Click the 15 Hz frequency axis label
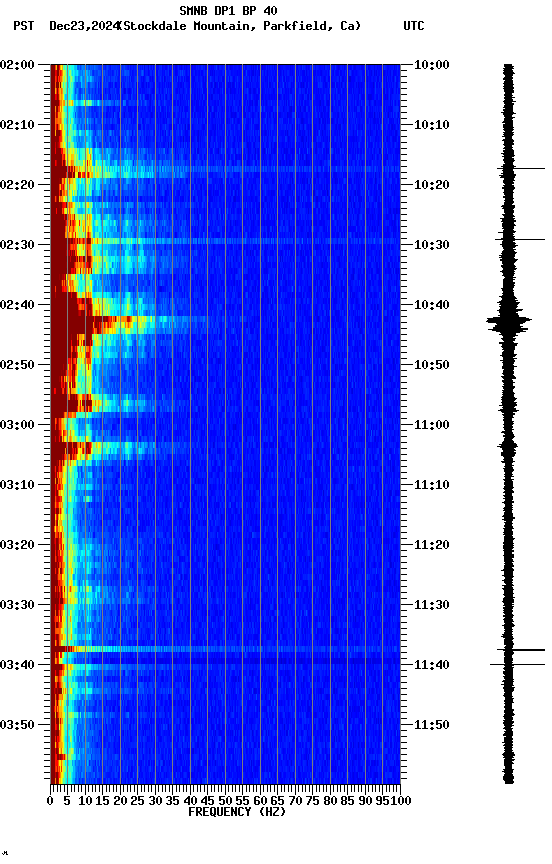Screen dimensions: 552x864 [x=102, y=801]
